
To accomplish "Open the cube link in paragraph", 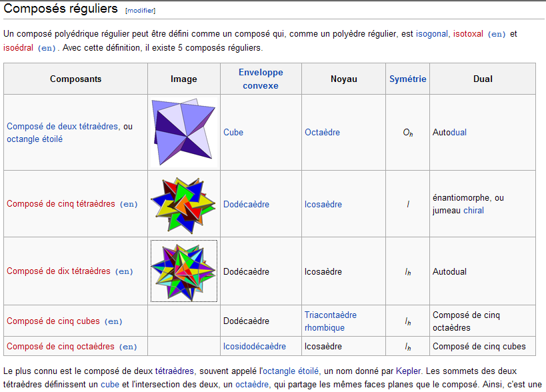I will tap(110, 385).
